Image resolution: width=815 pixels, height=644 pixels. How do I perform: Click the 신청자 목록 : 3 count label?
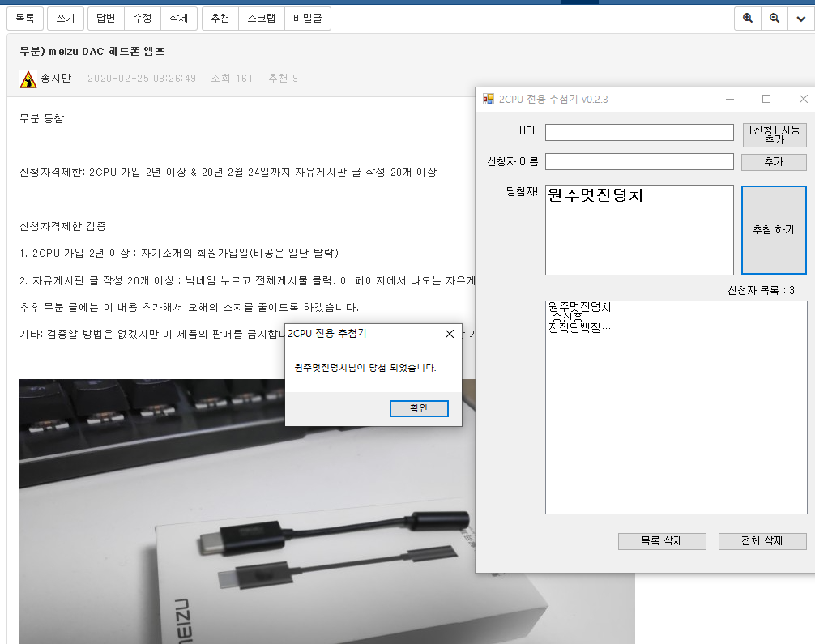pyautogui.click(x=761, y=291)
